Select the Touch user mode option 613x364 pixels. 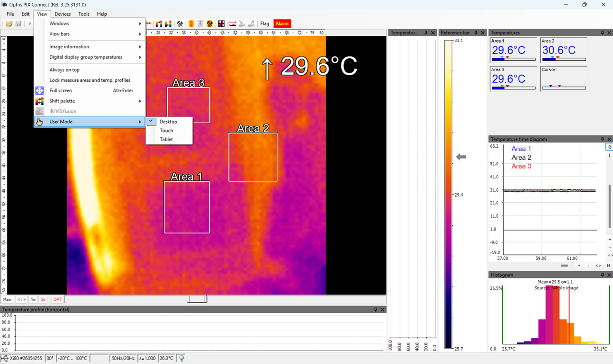tap(169, 131)
